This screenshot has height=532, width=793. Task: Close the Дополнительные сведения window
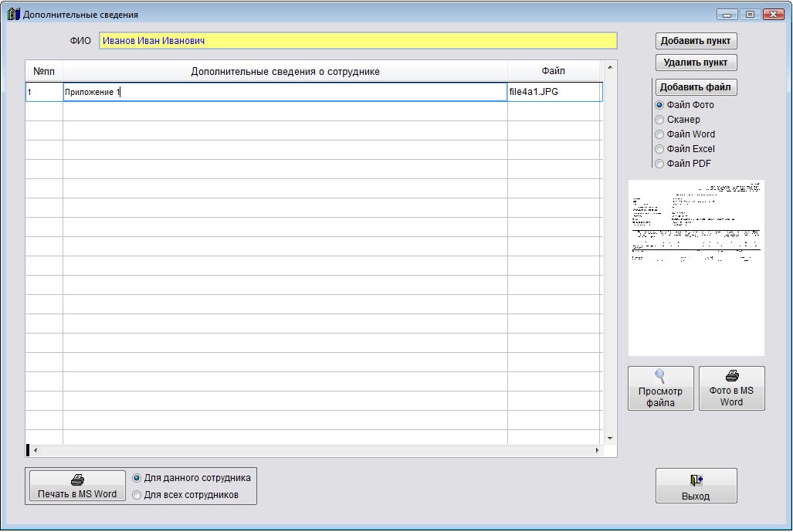tap(774, 15)
